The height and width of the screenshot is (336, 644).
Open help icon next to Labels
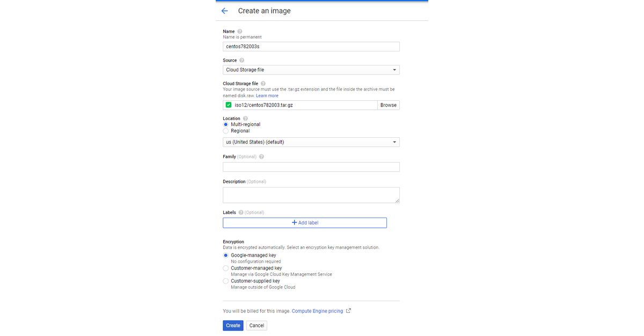tap(241, 212)
